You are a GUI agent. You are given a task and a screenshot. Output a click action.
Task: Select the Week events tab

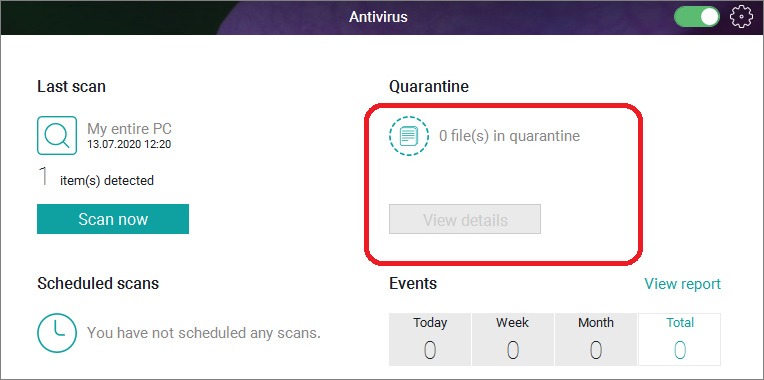coord(513,339)
